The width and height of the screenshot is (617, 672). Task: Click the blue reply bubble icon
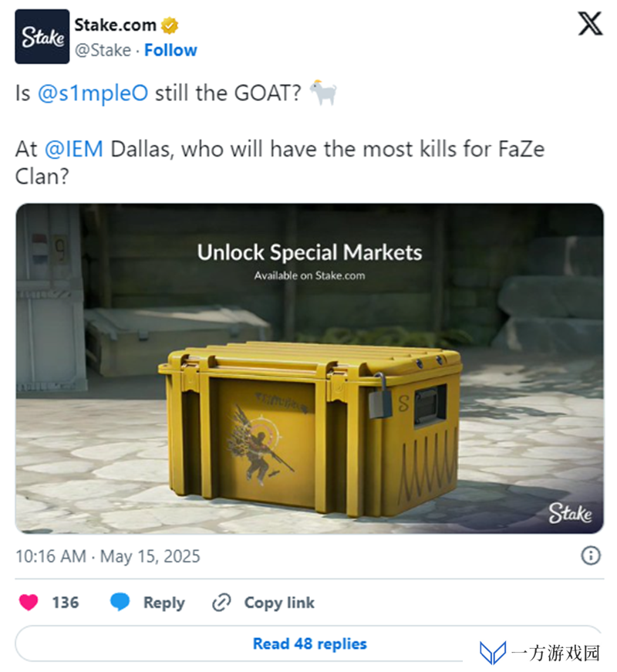pos(120,602)
